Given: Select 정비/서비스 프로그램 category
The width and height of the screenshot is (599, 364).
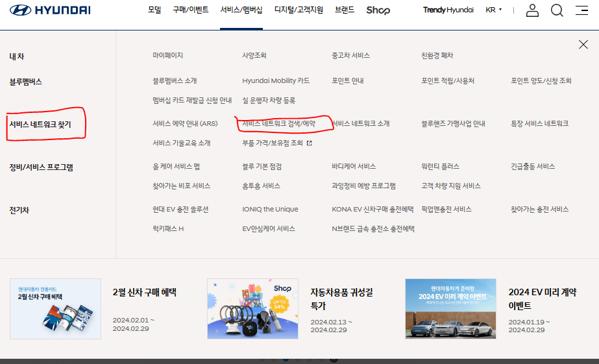Looking at the screenshot, I should pos(42,167).
